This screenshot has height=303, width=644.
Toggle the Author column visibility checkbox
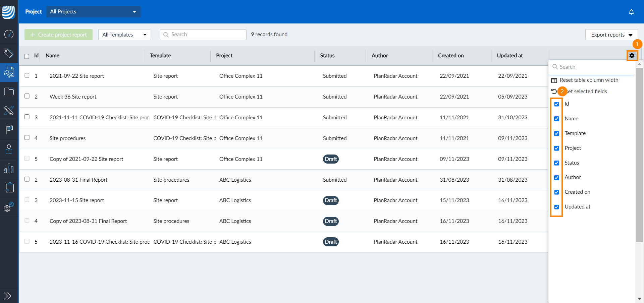click(557, 177)
